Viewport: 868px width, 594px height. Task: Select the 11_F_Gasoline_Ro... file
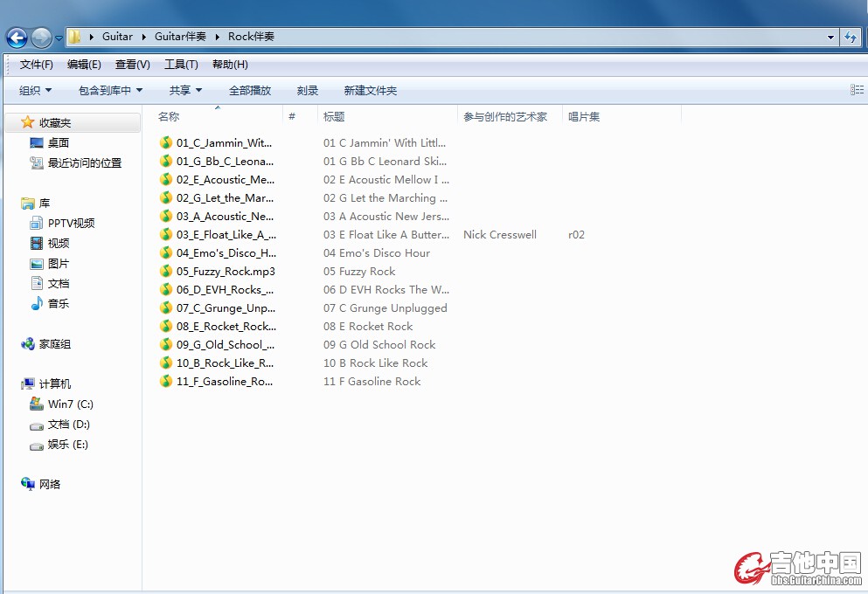(225, 382)
